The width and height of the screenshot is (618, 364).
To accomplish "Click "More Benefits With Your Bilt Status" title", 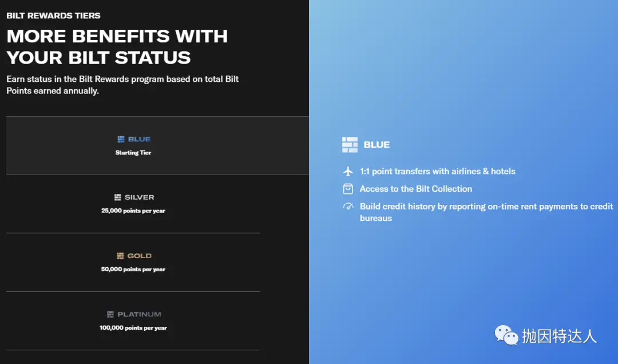I will pyautogui.click(x=117, y=46).
